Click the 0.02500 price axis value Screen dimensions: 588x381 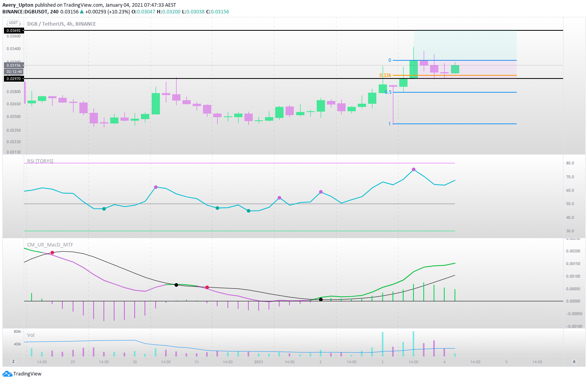pos(14,117)
